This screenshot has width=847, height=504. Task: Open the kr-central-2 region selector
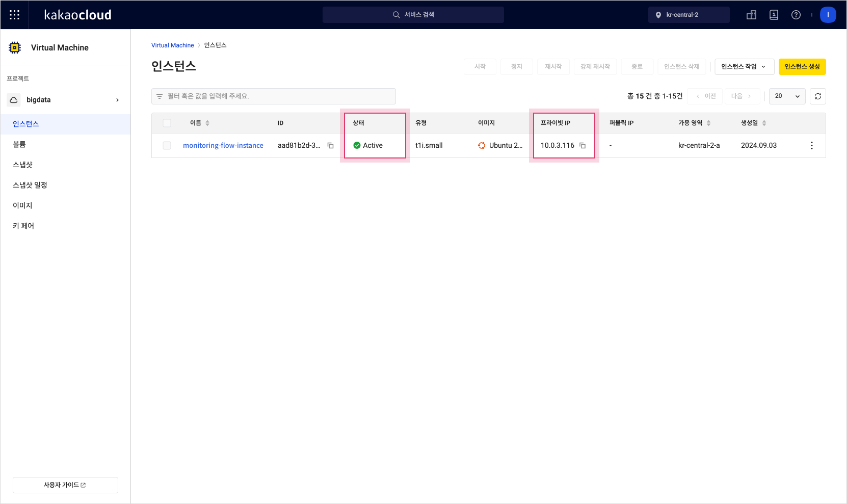(x=689, y=15)
